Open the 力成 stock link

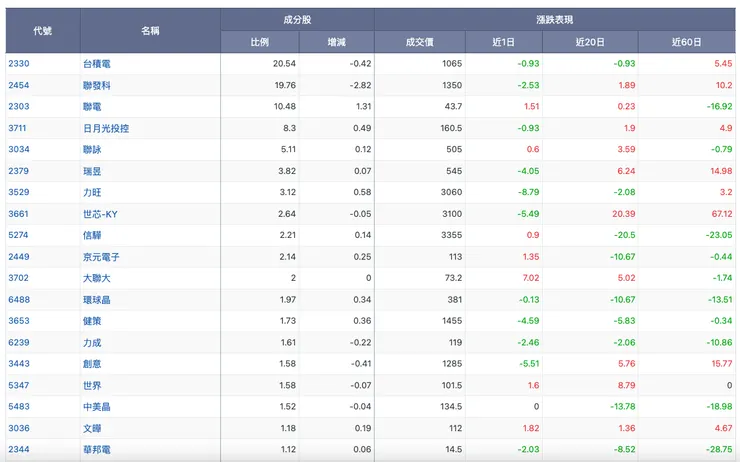[x=92, y=343]
